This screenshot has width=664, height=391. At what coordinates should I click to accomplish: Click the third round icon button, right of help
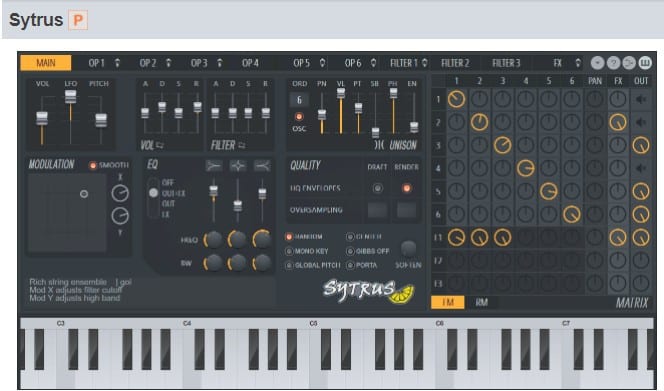tap(629, 63)
